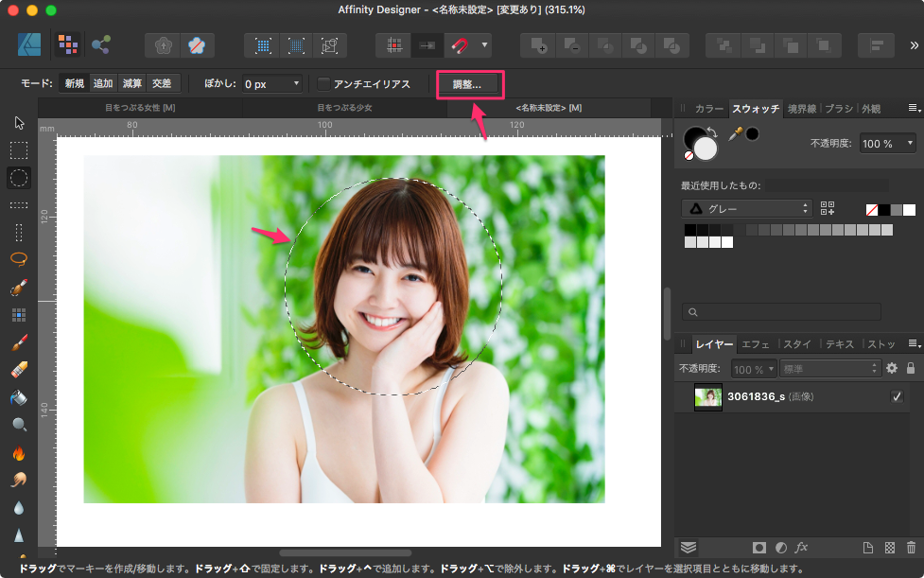Choose the white swatch in recent colors
This screenshot has width=924, height=578.
(x=909, y=209)
